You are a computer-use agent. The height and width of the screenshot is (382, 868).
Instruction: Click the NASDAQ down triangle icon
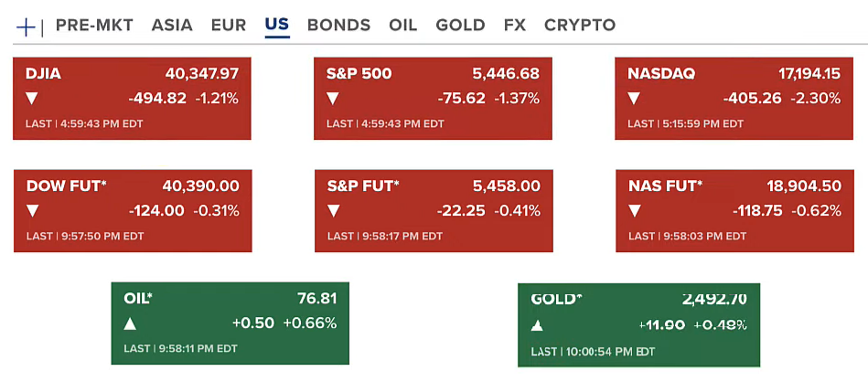634,98
